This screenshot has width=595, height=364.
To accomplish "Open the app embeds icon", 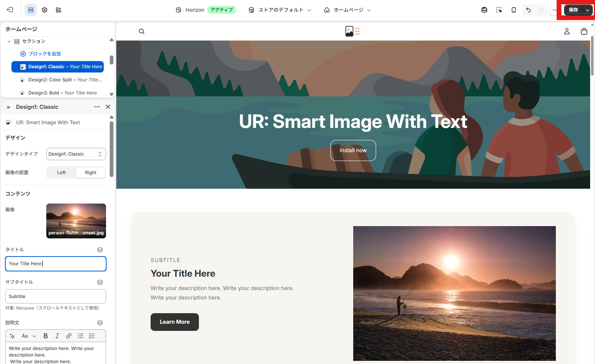I will [59, 10].
